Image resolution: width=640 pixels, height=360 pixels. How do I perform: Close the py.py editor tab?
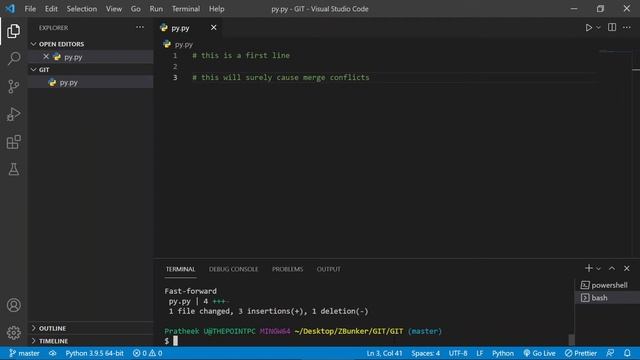point(213,27)
